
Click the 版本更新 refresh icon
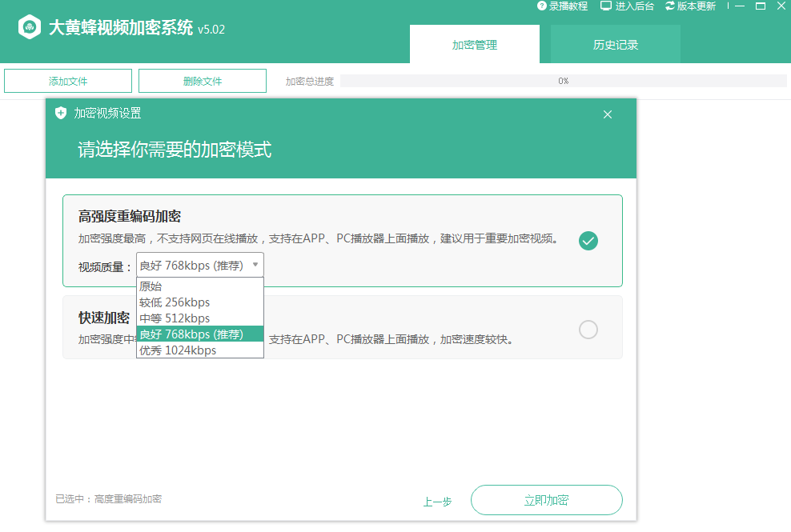670,6
